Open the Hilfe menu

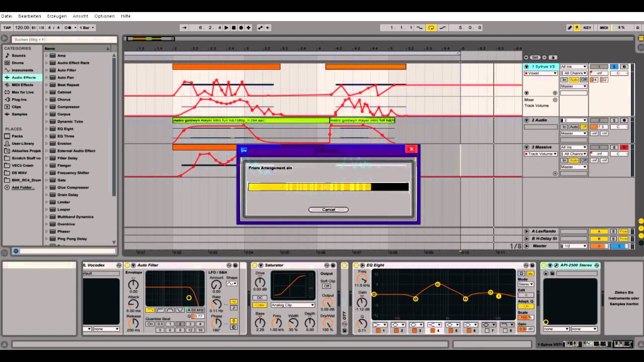point(125,16)
